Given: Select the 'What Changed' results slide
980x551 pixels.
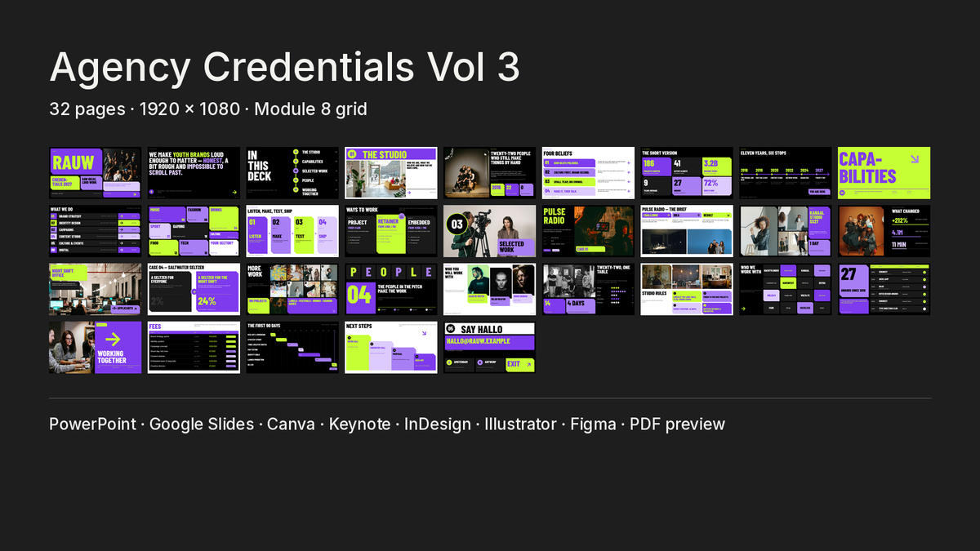Looking at the screenshot, I should 884,231.
